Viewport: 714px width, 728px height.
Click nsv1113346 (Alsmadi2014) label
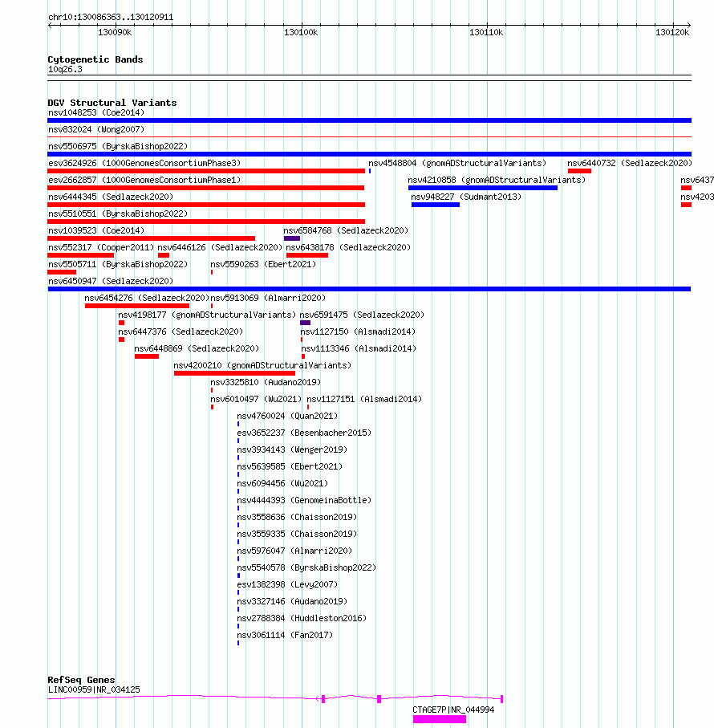tap(359, 348)
